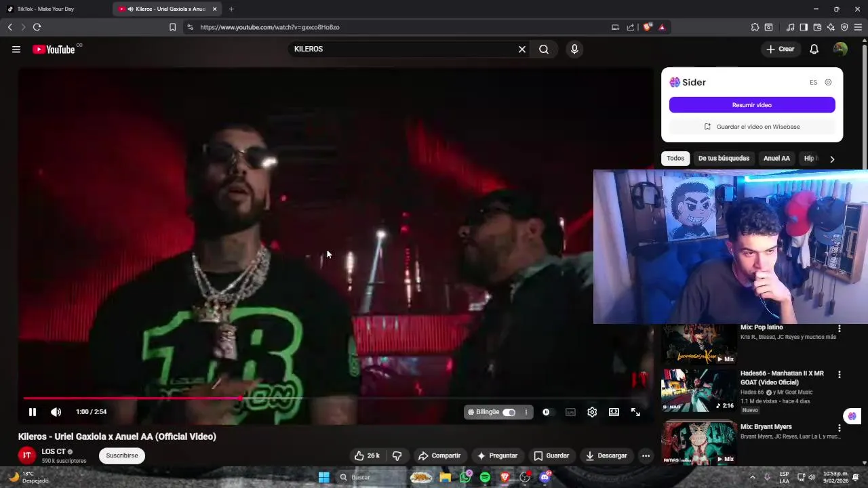The image size is (868, 488).
Task: Bookmark the page with the bookmark icon
Action: pos(172,27)
